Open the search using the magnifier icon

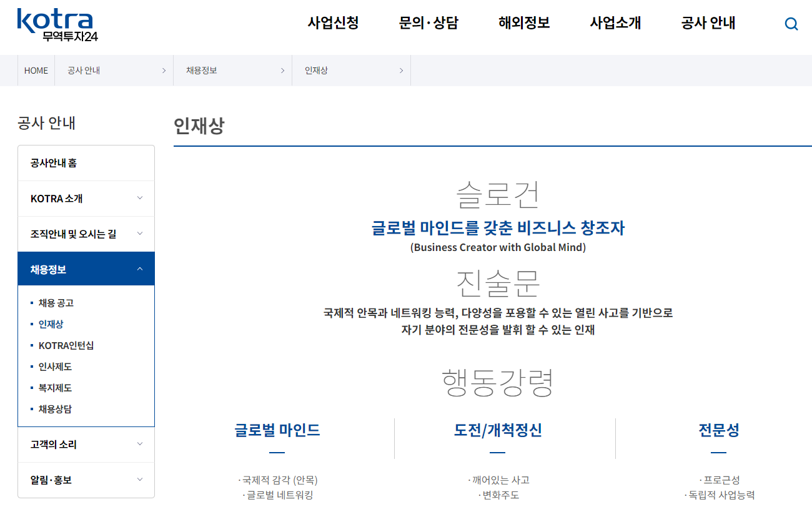(x=791, y=24)
